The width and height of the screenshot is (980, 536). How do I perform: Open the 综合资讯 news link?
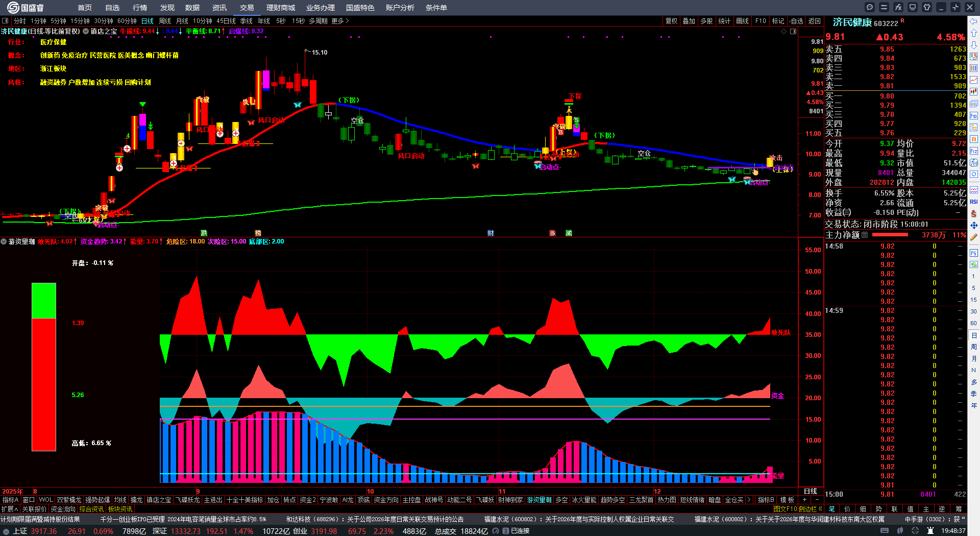click(91, 508)
